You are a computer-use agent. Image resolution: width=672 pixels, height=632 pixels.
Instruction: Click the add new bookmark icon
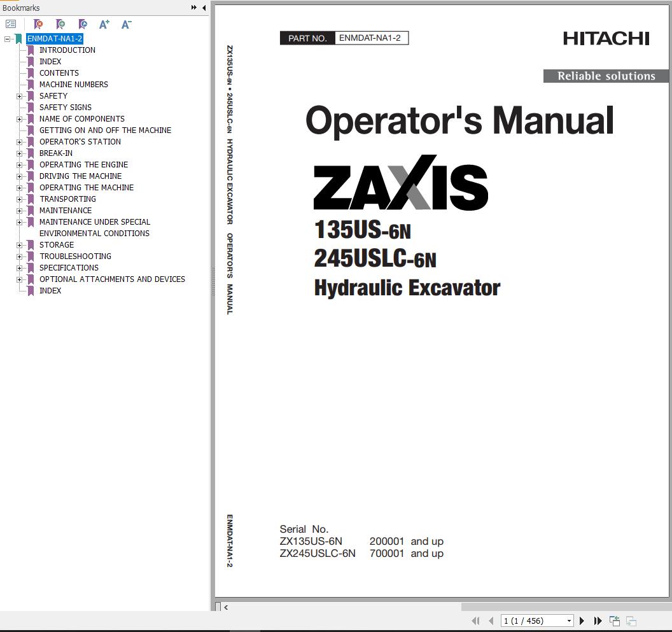60,24
